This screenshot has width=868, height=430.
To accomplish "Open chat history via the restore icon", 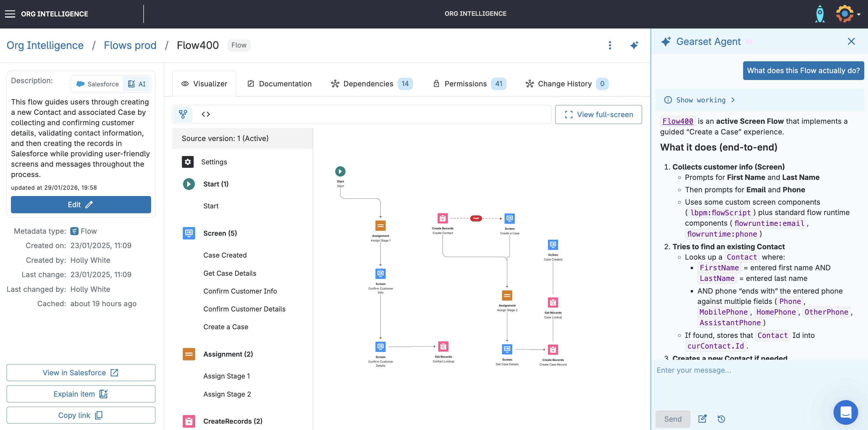I will (x=722, y=418).
